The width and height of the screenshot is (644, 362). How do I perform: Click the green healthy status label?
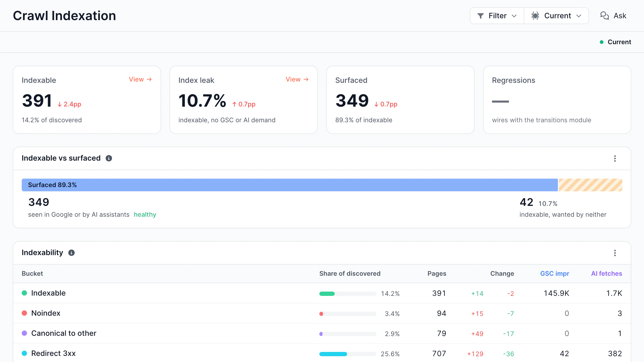tap(145, 215)
